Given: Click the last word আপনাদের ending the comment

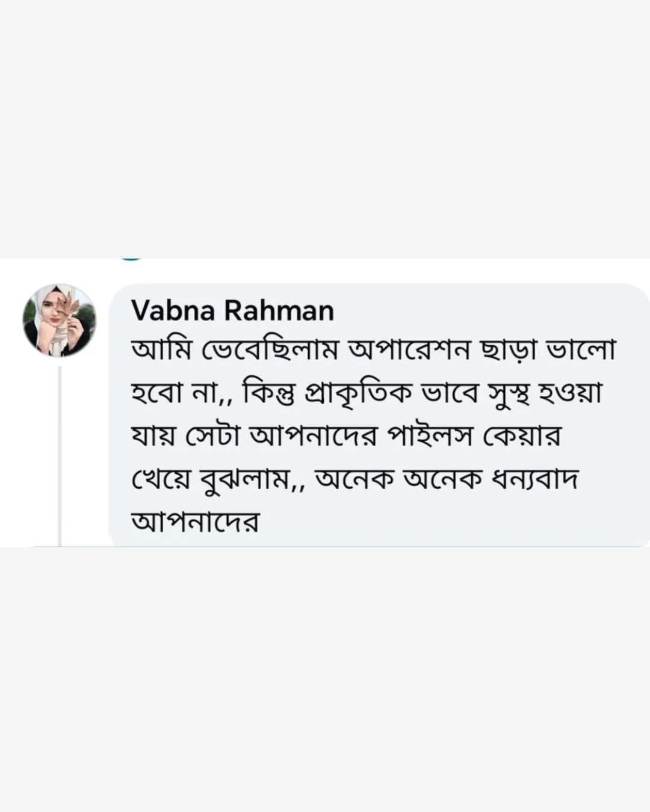Looking at the screenshot, I should click(x=195, y=521).
